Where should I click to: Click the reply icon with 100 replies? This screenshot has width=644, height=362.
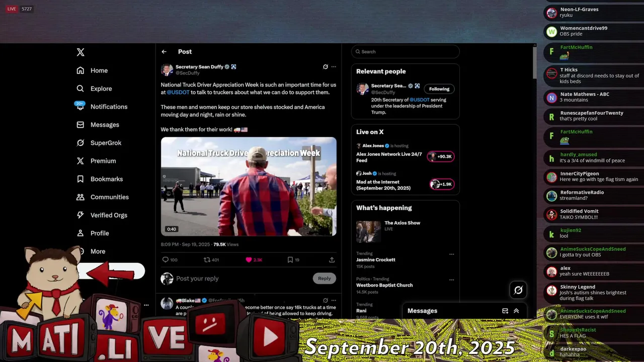pyautogui.click(x=165, y=260)
